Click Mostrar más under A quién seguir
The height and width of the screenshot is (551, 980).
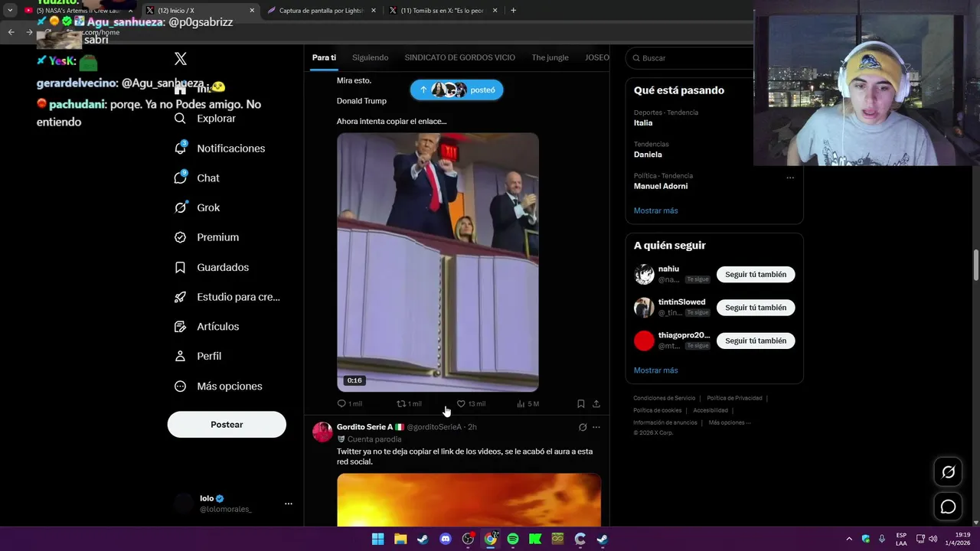click(x=655, y=370)
